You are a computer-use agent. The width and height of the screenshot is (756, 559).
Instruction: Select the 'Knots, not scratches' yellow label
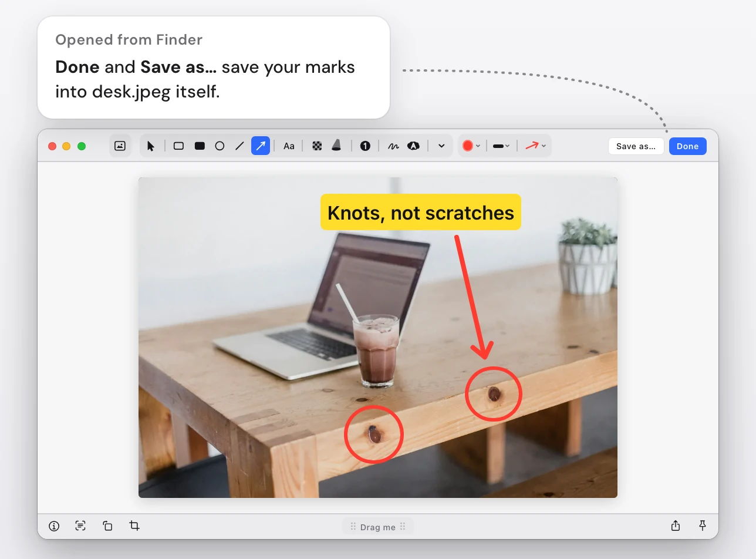pos(421,212)
